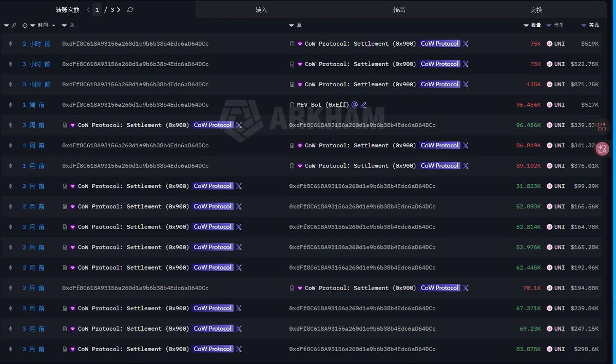Click the $164.78K value cell
This screenshot has width=616, height=364.
point(584,227)
